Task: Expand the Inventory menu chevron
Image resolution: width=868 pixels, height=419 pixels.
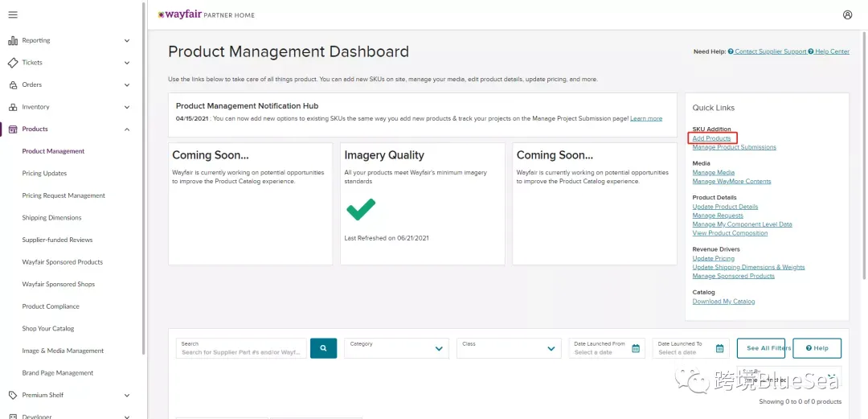Action: (x=127, y=107)
